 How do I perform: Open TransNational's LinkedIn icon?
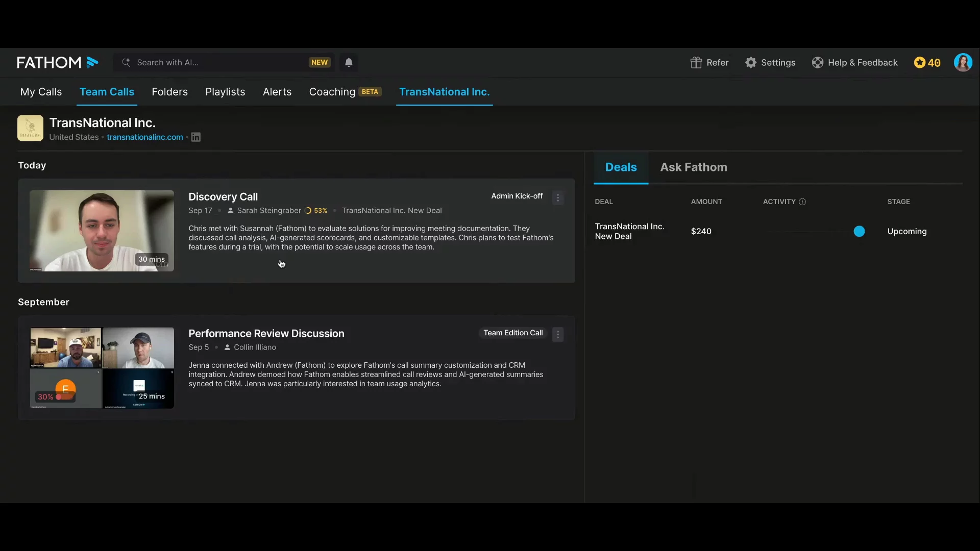click(x=195, y=137)
